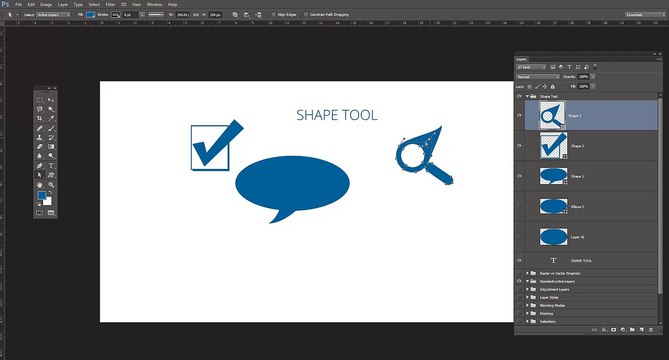The height and width of the screenshot is (360, 669).
Task: Select the Dodge tool
Action: [x=51, y=156]
